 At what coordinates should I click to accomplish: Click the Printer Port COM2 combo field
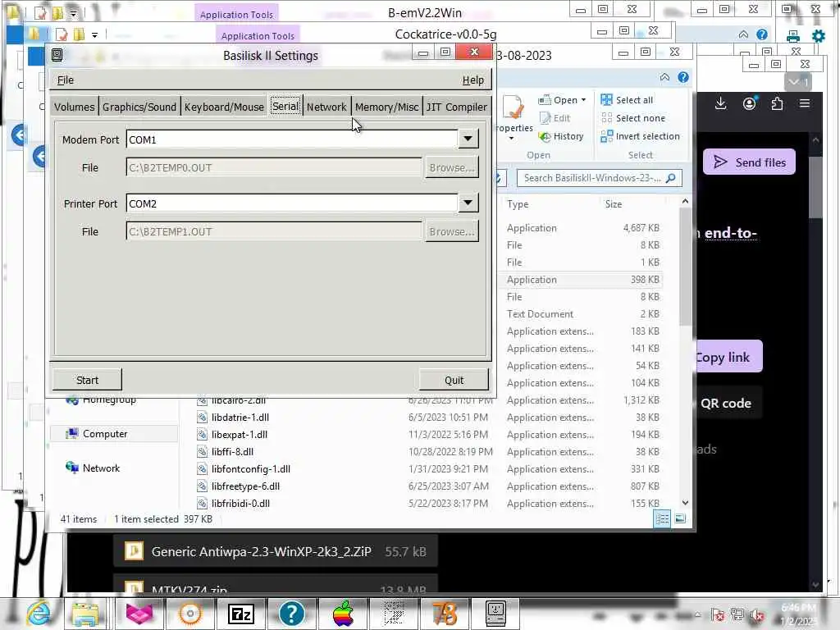pyautogui.click(x=292, y=203)
